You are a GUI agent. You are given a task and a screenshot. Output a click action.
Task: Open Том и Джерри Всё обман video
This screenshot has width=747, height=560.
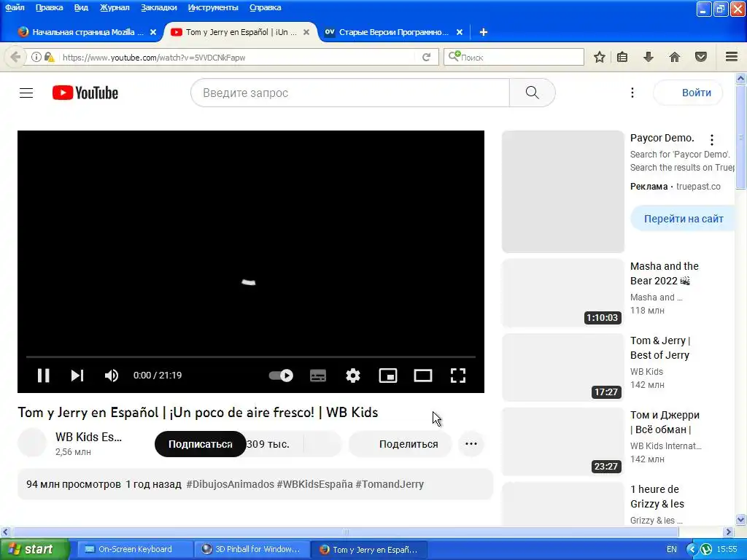[665, 422]
